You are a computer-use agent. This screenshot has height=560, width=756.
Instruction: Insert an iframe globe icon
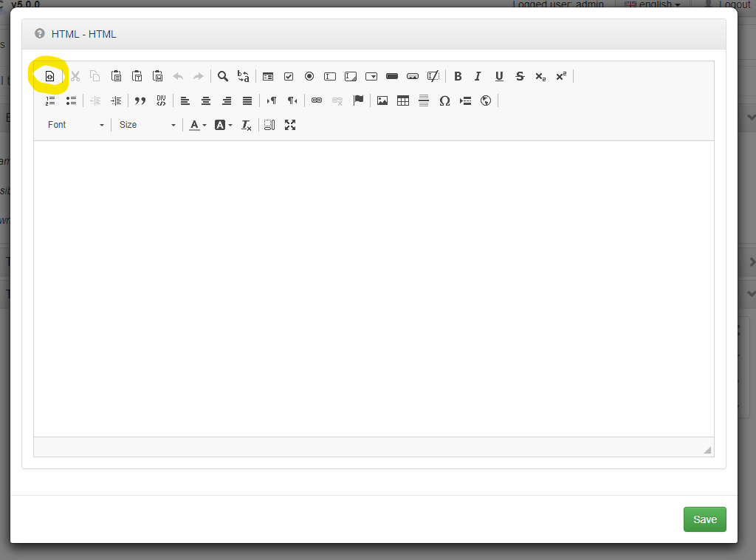[486, 100]
